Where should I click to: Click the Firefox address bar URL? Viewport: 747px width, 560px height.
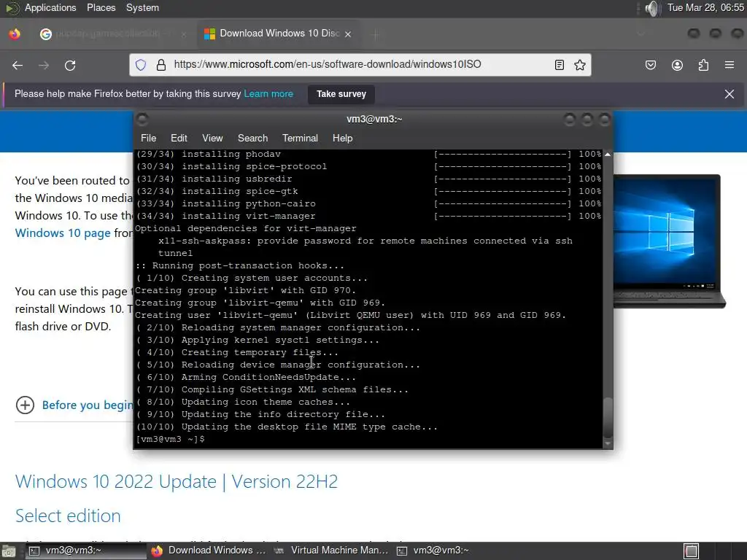click(x=328, y=64)
